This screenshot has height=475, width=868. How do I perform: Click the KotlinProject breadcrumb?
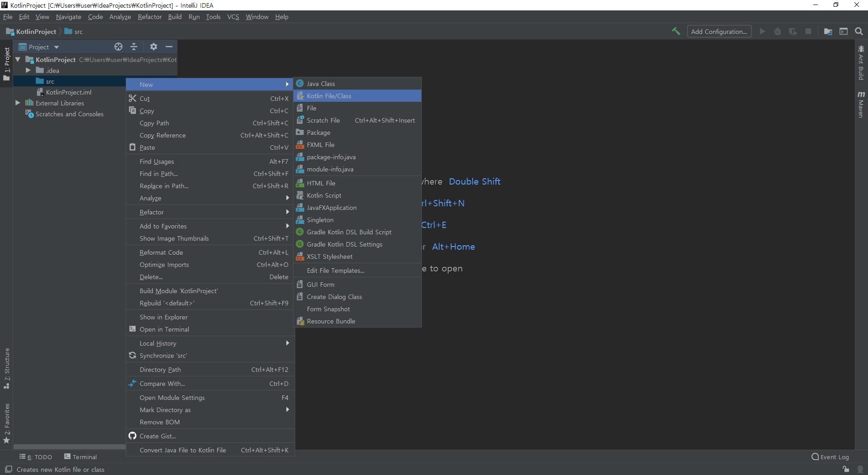(31, 32)
